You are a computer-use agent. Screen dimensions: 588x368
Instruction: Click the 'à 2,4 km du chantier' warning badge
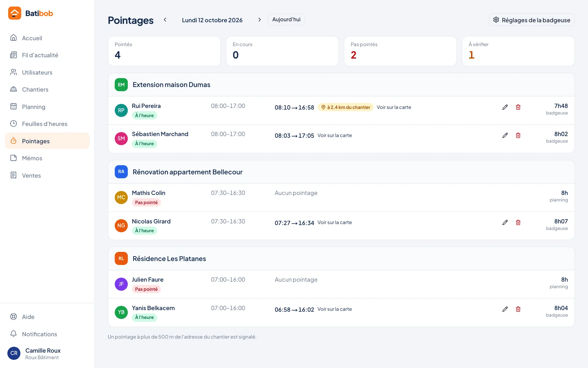click(x=346, y=107)
